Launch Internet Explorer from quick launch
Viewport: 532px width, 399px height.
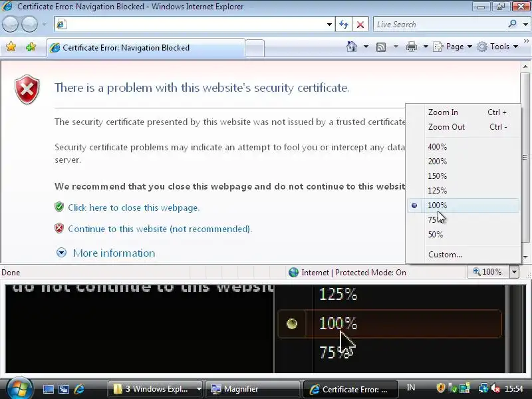79,389
